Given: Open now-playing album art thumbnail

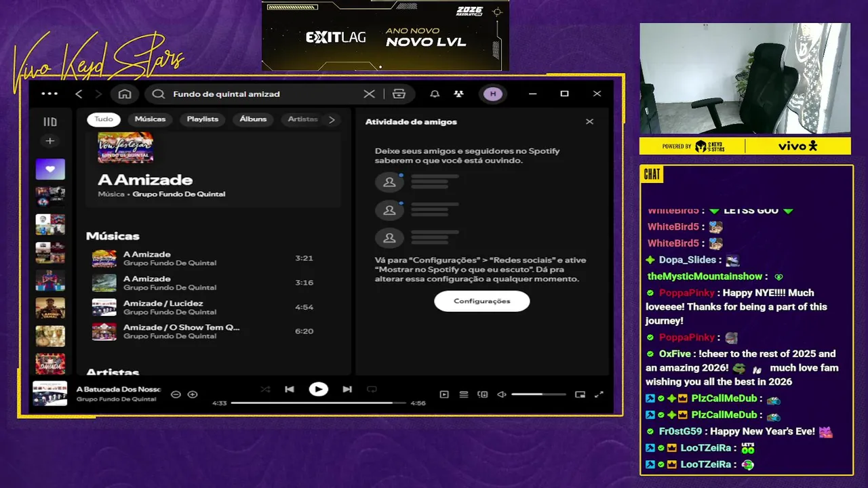Looking at the screenshot, I should click(50, 394).
